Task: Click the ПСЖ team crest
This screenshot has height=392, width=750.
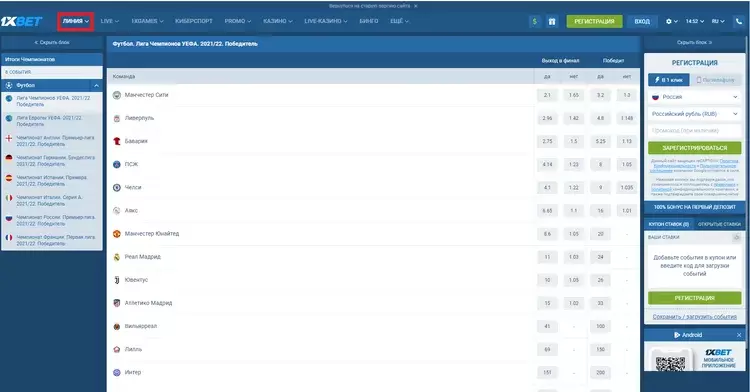Action: [117, 164]
